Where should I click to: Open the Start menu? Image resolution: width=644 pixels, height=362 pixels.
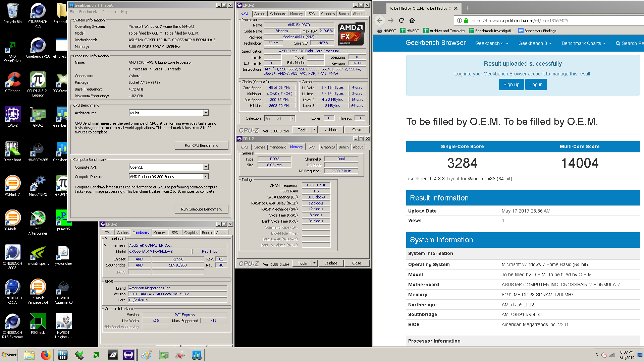coord(9,355)
